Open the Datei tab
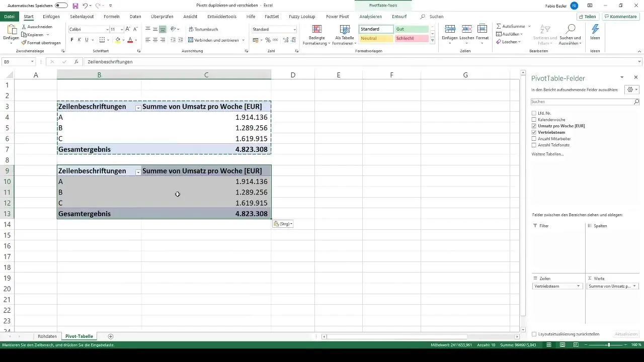This screenshot has width=644, height=362. [9, 17]
